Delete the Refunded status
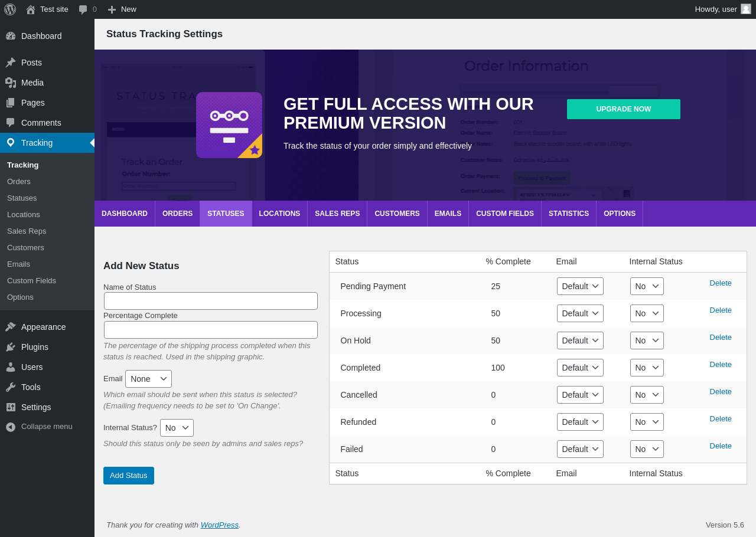The image size is (756, 537). (721, 419)
